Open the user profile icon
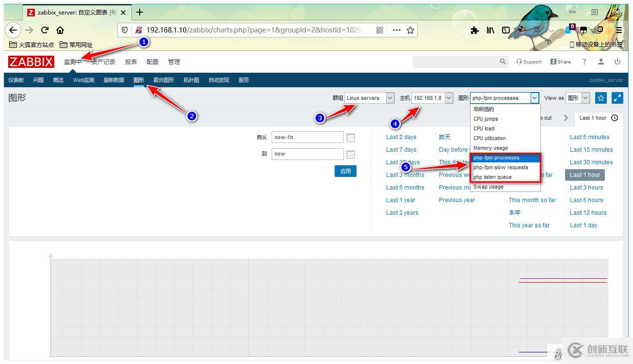 click(x=601, y=62)
